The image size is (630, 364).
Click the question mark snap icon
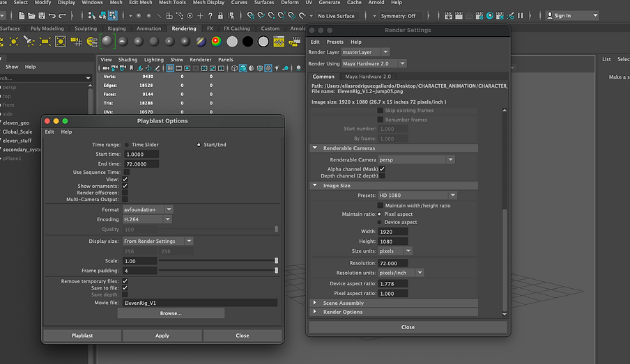pos(210,15)
